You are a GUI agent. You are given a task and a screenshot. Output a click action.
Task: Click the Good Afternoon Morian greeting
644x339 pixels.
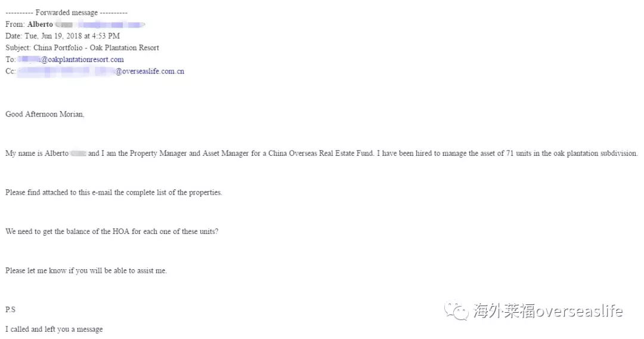(x=45, y=114)
